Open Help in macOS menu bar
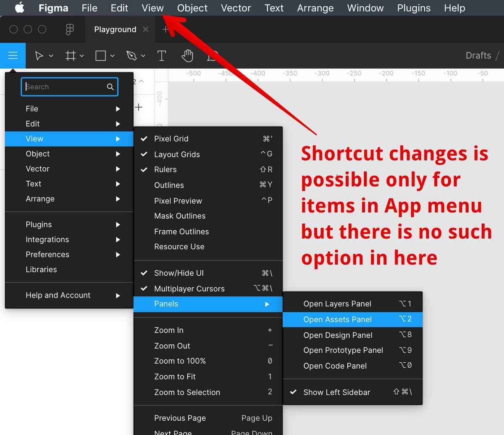Viewport: 504px width, 435px height. click(454, 8)
